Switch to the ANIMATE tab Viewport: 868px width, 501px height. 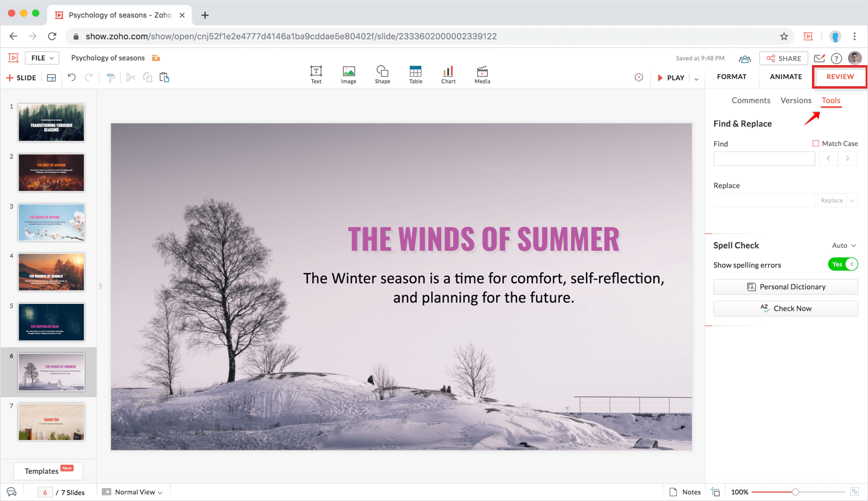(x=786, y=77)
